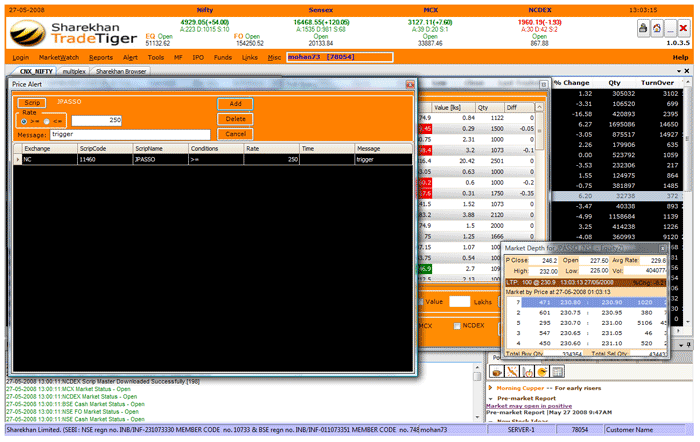
Task: Select the JPASSO cell in the alert row
Action: point(160,159)
